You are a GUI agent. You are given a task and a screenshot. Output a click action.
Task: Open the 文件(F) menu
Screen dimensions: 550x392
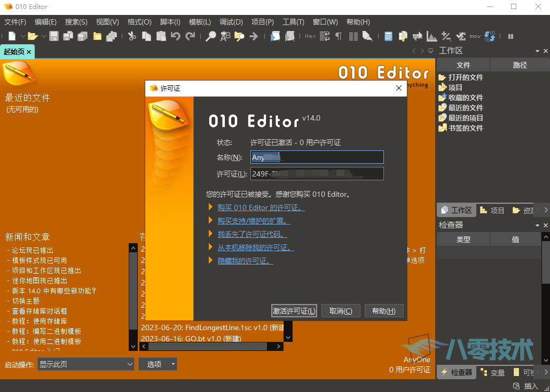pyautogui.click(x=15, y=22)
